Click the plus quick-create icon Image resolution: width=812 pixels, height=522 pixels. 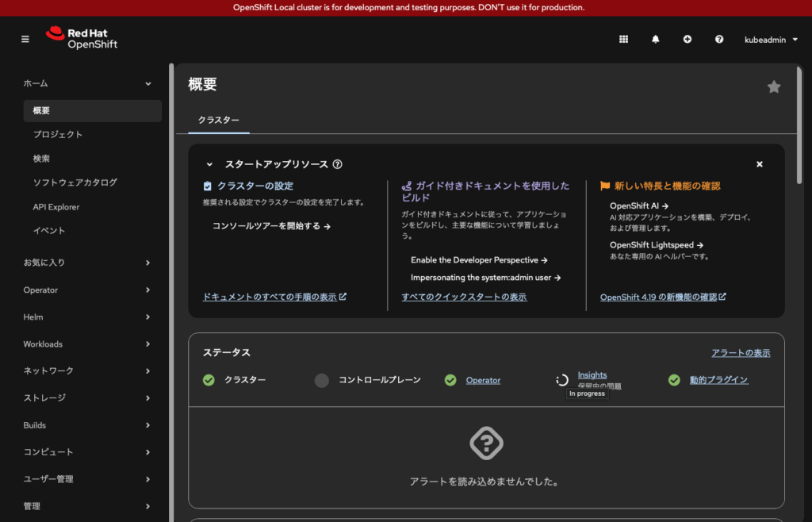pos(687,39)
